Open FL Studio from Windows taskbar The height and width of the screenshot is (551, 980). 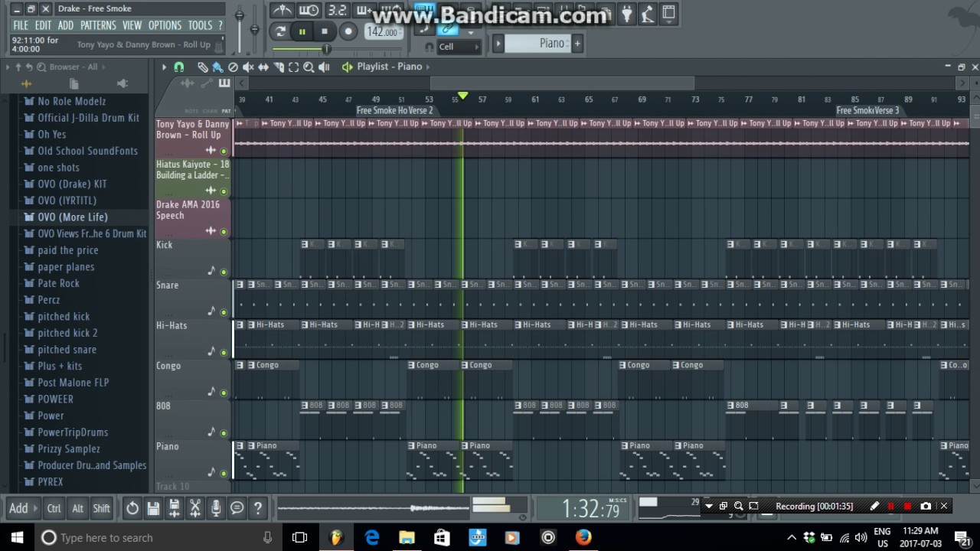click(336, 537)
